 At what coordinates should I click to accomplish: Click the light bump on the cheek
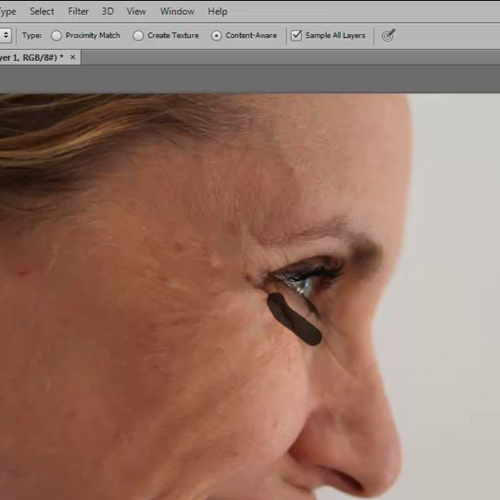[x=216, y=260]
